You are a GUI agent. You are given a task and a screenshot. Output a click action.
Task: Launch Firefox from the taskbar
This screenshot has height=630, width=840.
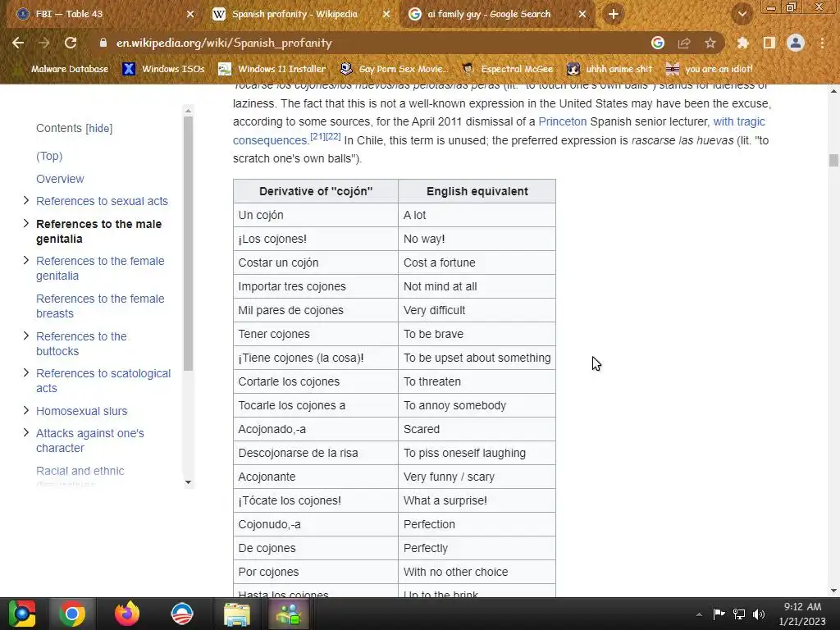click(x=127, y=614)
